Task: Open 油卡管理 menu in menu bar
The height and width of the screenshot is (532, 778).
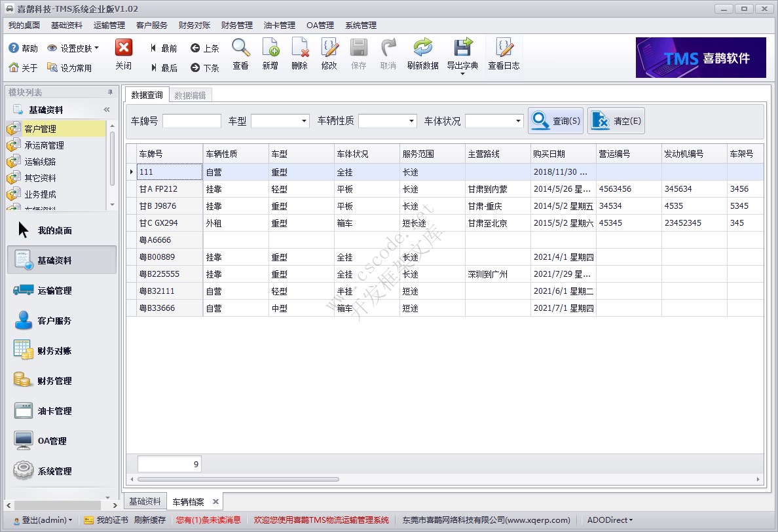Action: click(280, 26)
